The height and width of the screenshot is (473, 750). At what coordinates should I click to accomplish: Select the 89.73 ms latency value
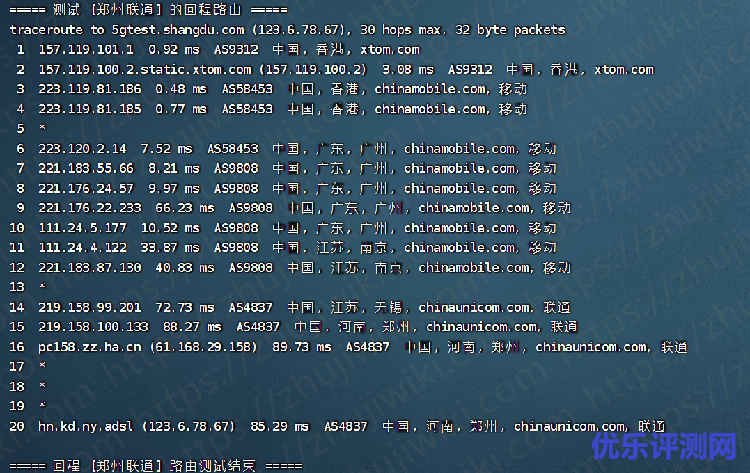(x=302, y=347)
